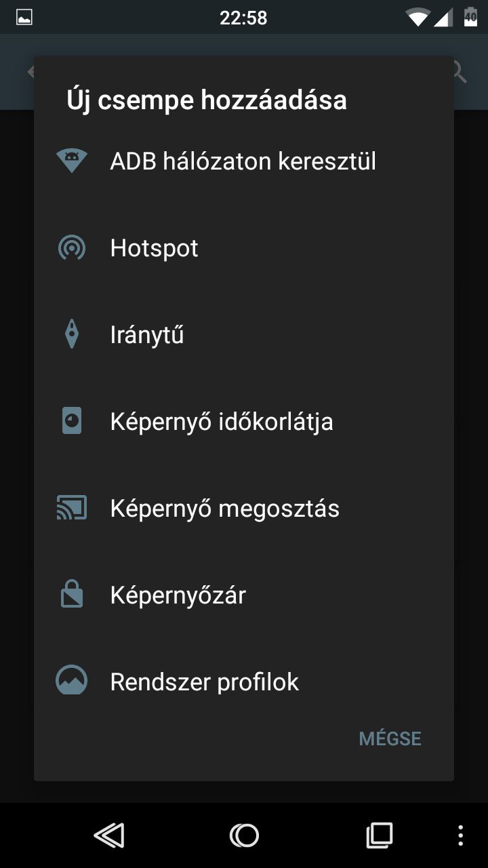Open the three-dot navigation bar menu
This screenshot has width=488, height=868.
point(461,835)
